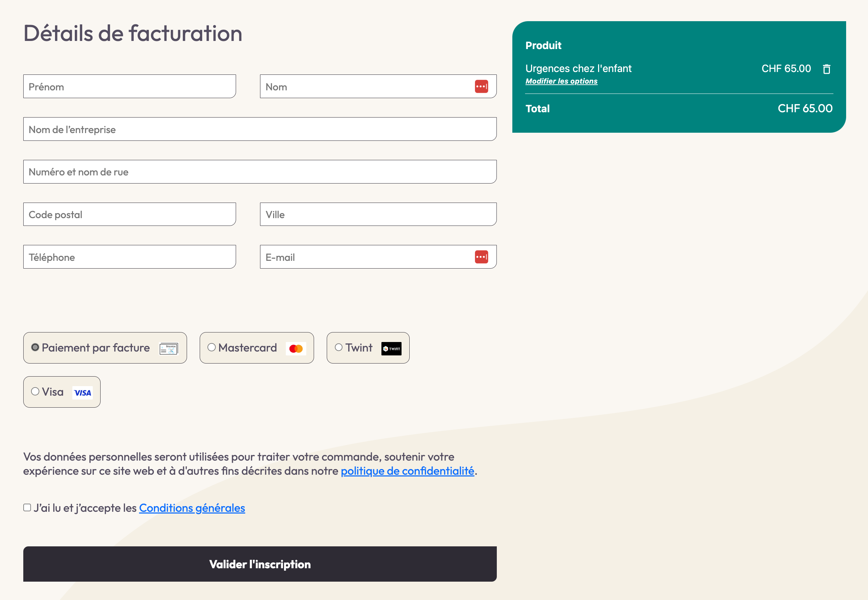Click into Nom de l'entreprise field
Image resolution: width=868 pixels, height=600 pixels.
pyautogui.click(x=260, y=129)
